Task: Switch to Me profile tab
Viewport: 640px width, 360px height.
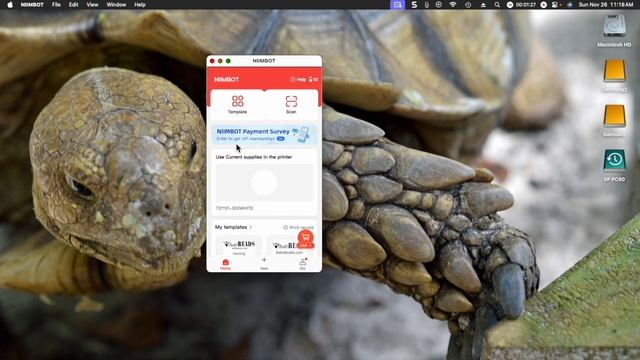Action: 302,264
